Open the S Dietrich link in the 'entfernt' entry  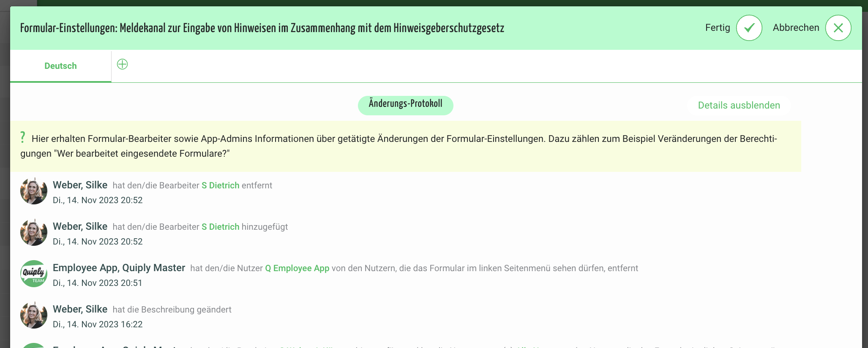click(220, 185)
